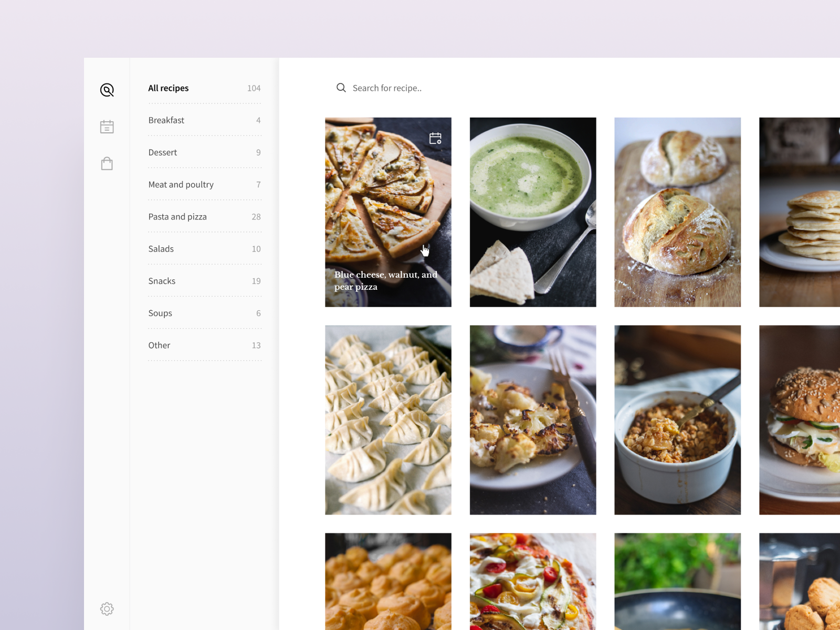Click the Pasta and pizza count 28
The height and width of the screenshot is (630, 840).
click(x=256, y=217)
